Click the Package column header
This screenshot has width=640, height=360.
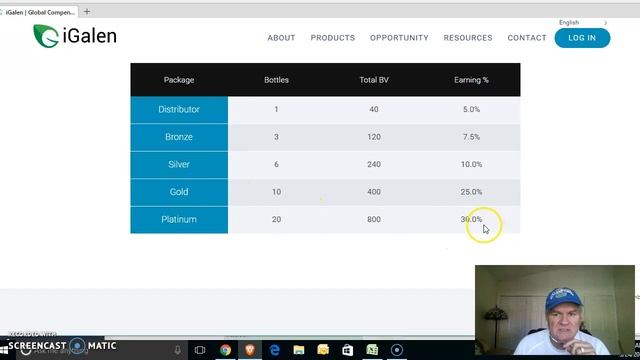179,80
